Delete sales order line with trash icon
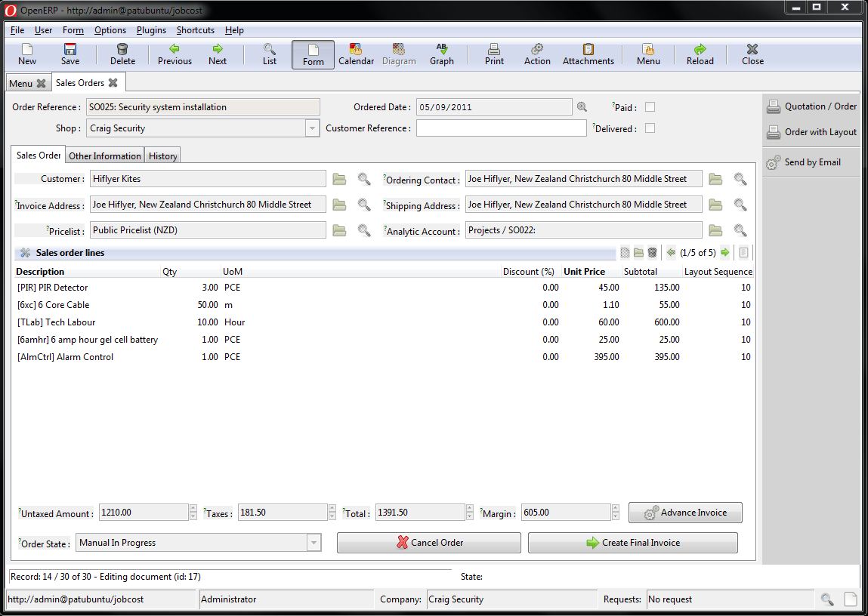Image resolution: width=868 pixels, height=616 pixels. coord(652,253)
